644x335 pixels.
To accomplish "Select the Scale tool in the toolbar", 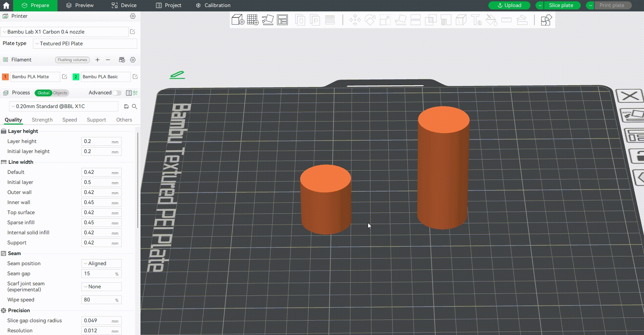I will (x=385, y=20).
